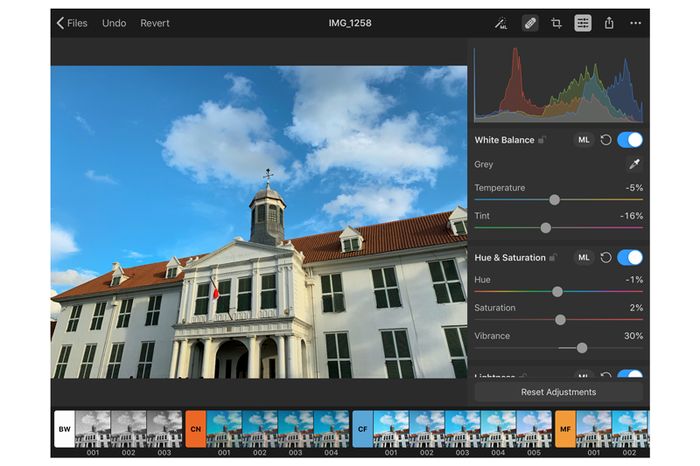
Task: Apply ML auto-enhance wand in the top toolbar
Action: coord(501,23)
